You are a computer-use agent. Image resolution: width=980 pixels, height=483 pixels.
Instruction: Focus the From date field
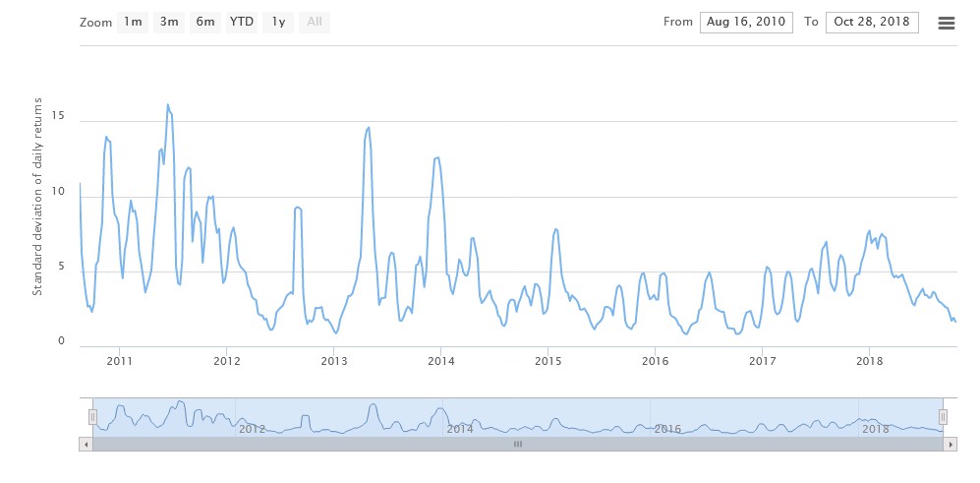[746, 22]
